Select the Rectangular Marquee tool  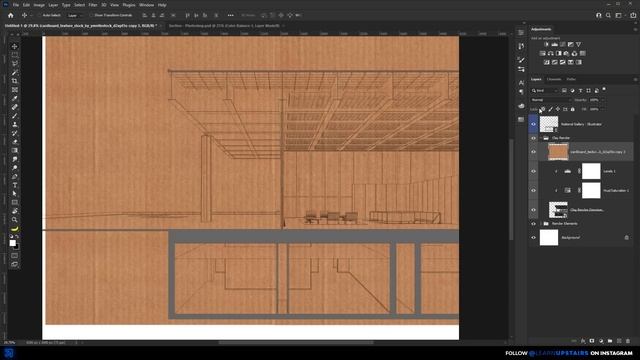15,55
